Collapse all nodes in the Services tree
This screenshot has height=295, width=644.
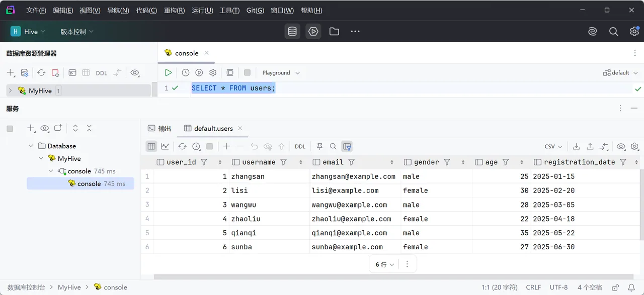coord(89,128)
